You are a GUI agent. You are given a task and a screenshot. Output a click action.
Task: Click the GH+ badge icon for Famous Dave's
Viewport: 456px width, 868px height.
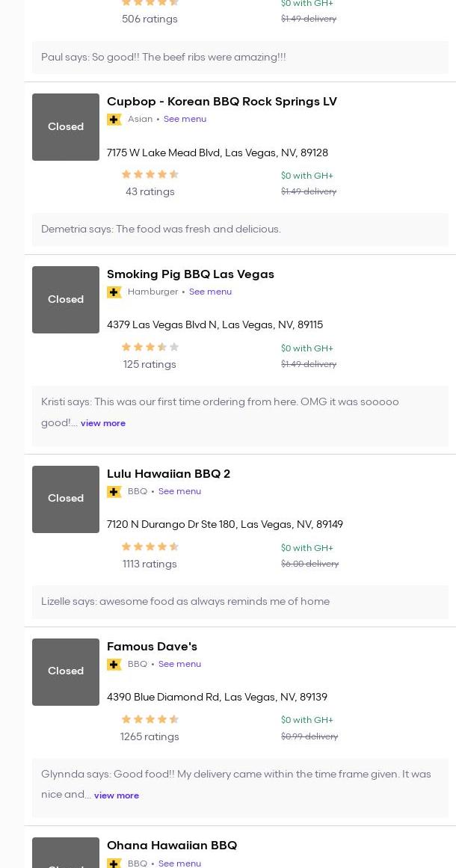(114, 665)
